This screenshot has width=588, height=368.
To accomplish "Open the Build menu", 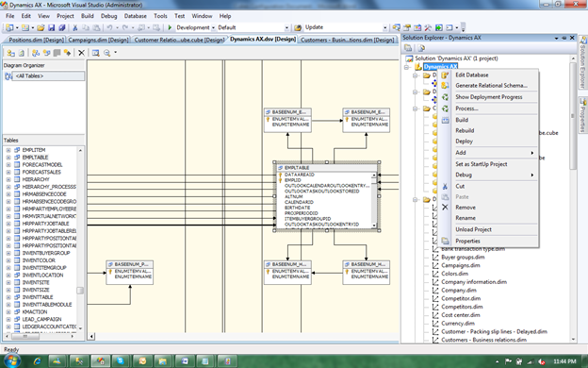I will [x=87, y=16].
